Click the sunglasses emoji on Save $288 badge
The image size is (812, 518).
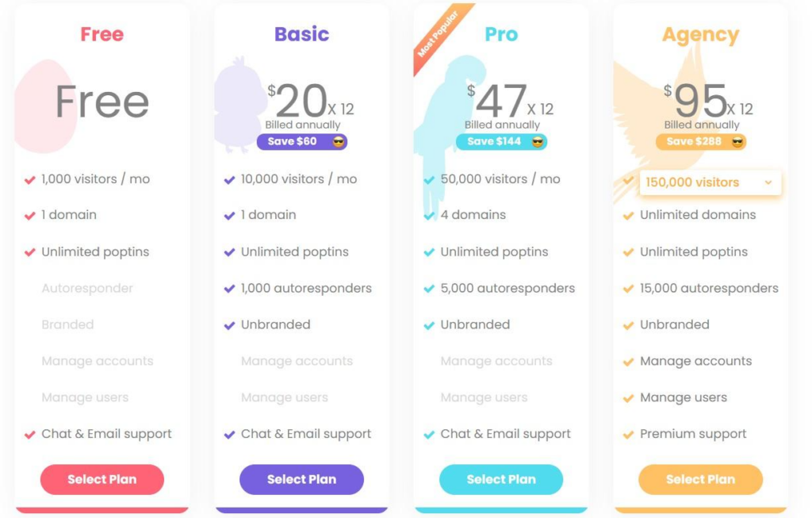click(x=737, y=141)
